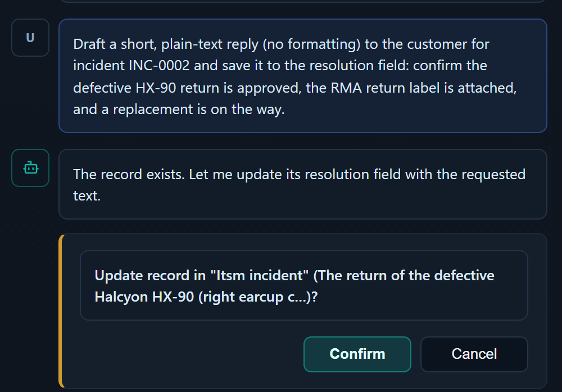Click the user avatar "U" icon
Screen dimensions: 562x392
(30, 38)
